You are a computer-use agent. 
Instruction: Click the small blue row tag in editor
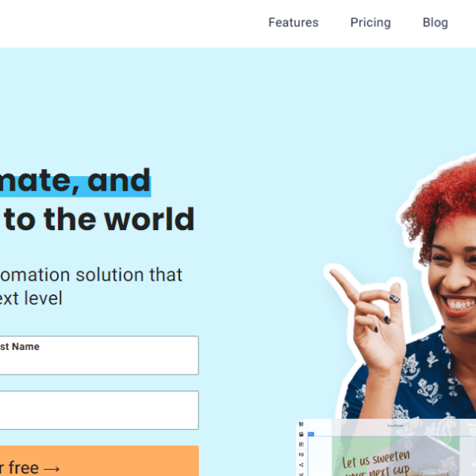tap(311, 435)
